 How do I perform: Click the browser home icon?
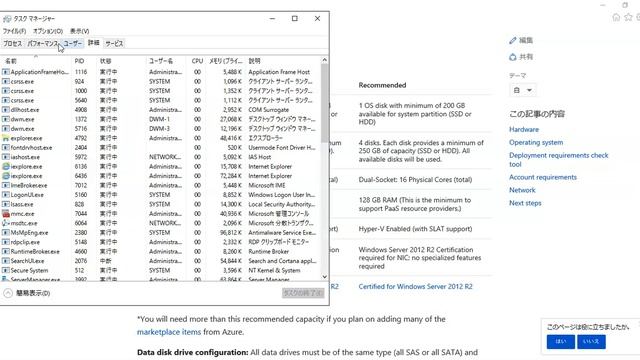pyautogui.click(x=616, y=17)
